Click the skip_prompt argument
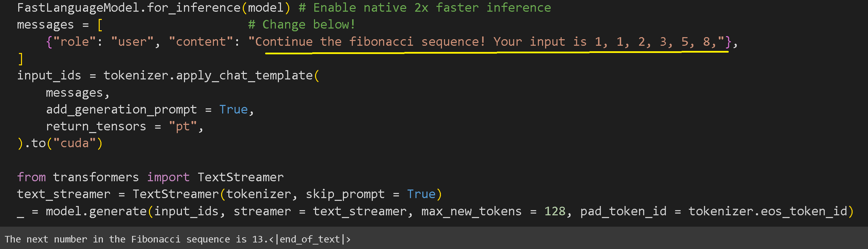 coord(345,194)
